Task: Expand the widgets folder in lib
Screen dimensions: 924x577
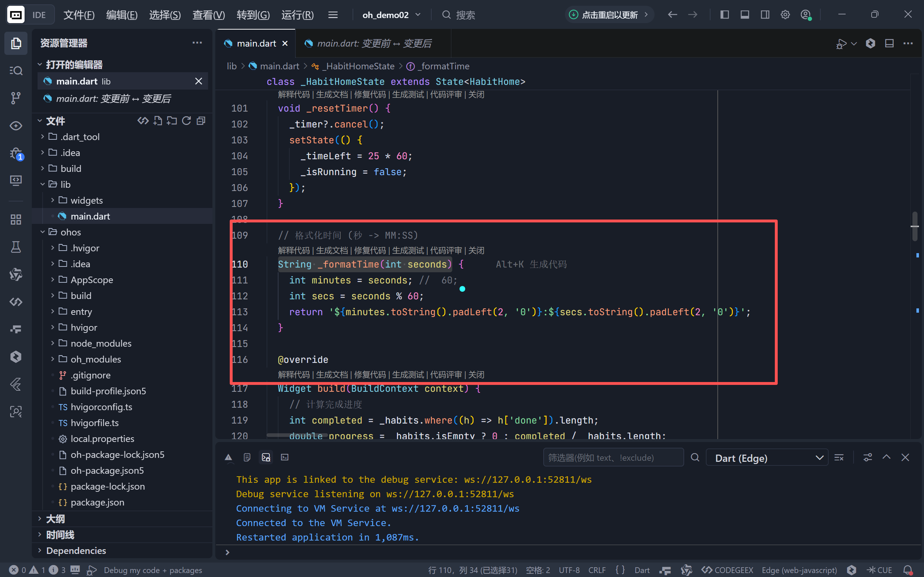Action: coord(86,200)
